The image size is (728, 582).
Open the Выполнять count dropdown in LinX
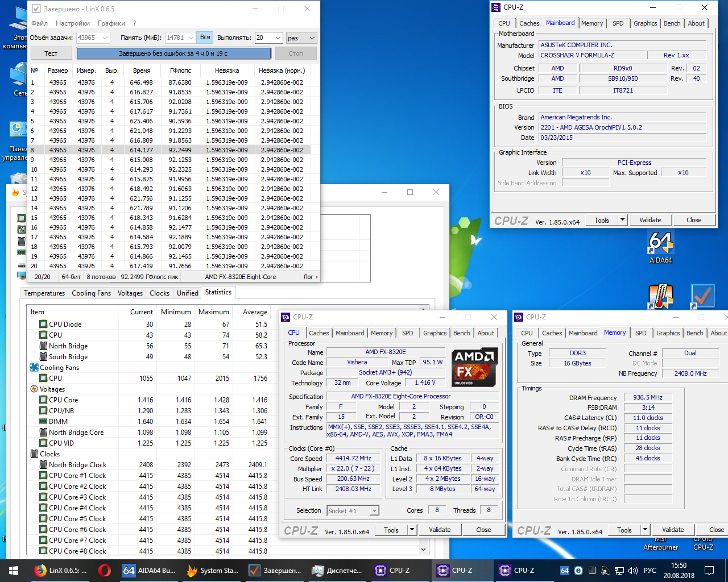click(x=278, y=38)
